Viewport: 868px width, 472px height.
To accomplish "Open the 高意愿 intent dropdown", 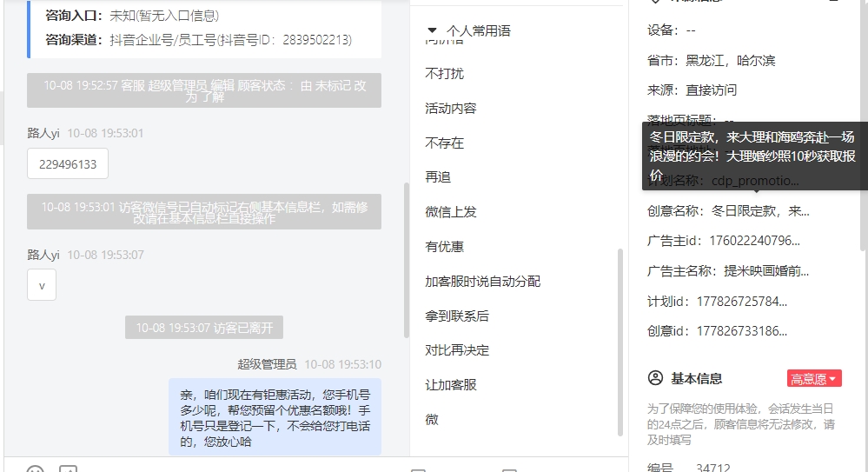I will (x=814, y=378).
